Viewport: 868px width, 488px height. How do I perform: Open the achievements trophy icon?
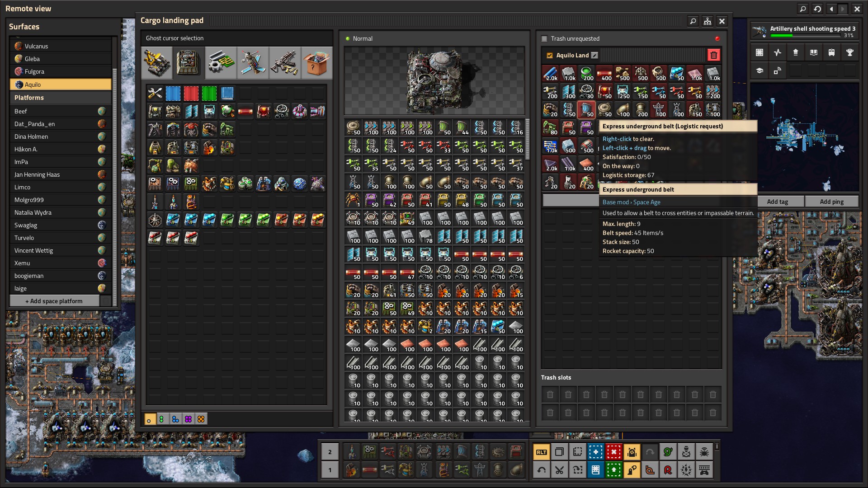[x=850, y=52]
